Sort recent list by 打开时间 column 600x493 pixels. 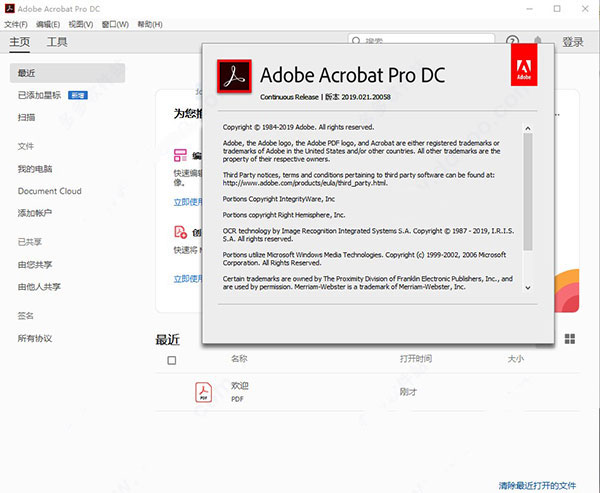(416, 359)
